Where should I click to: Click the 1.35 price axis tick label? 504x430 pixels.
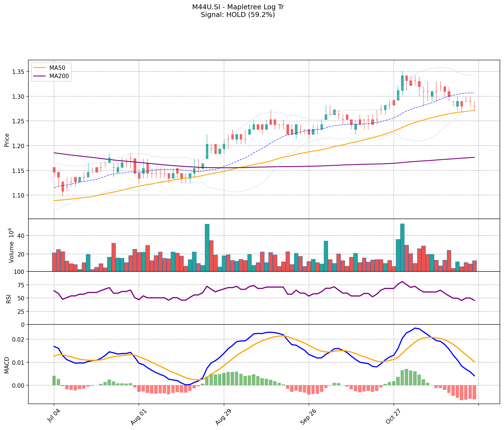point(18,72)
